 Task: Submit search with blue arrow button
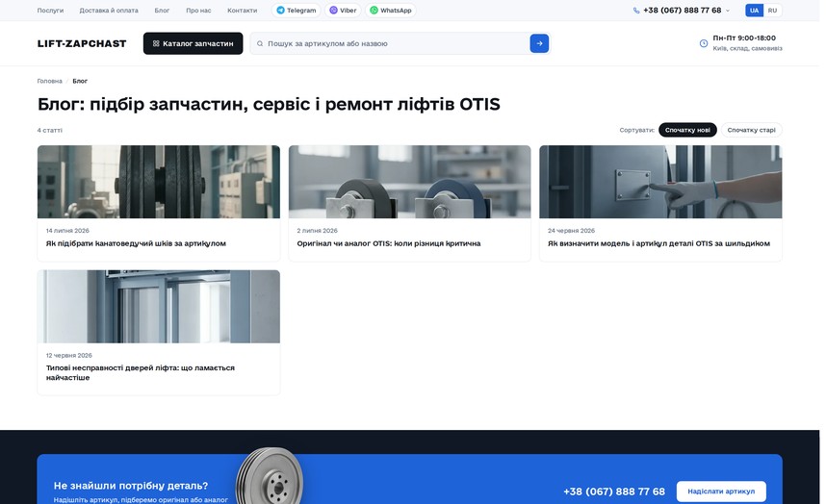tap(539, 43)
